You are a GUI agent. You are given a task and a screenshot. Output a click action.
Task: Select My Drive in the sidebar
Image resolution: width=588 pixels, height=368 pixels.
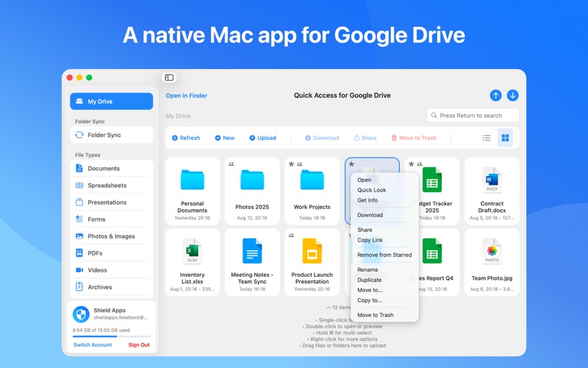112,102
